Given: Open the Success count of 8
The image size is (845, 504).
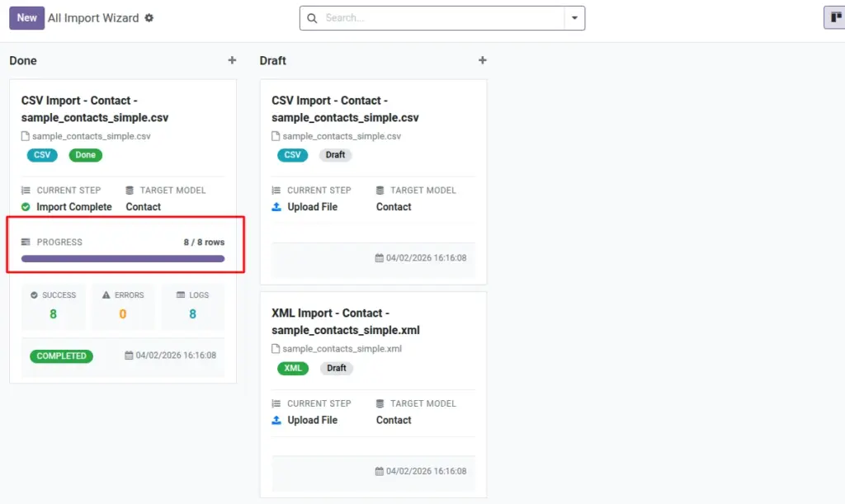Looking at the screenshot, I should pyautogui.click(x=53, y=314).
